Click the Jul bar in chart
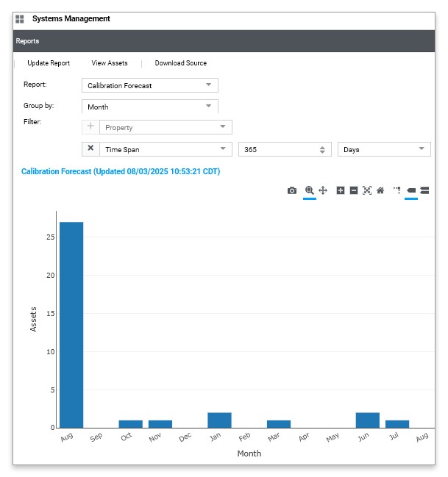Image resolution: width=448 pixels, height=477 pixels. pyautogui.click(x=397, y=424)
